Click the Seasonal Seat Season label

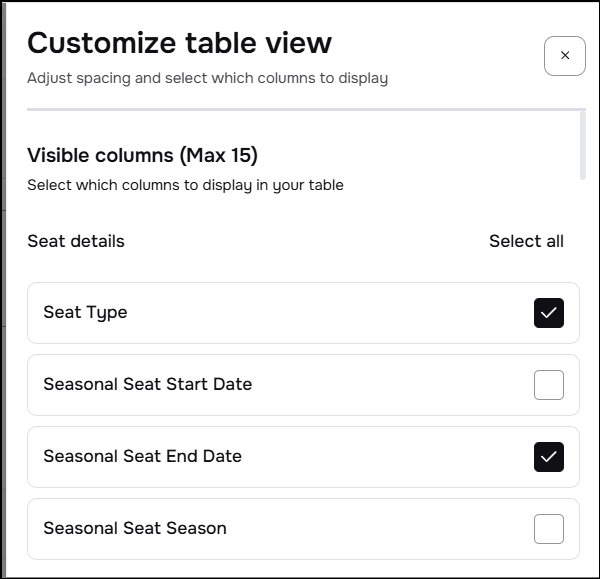[135, 529]
